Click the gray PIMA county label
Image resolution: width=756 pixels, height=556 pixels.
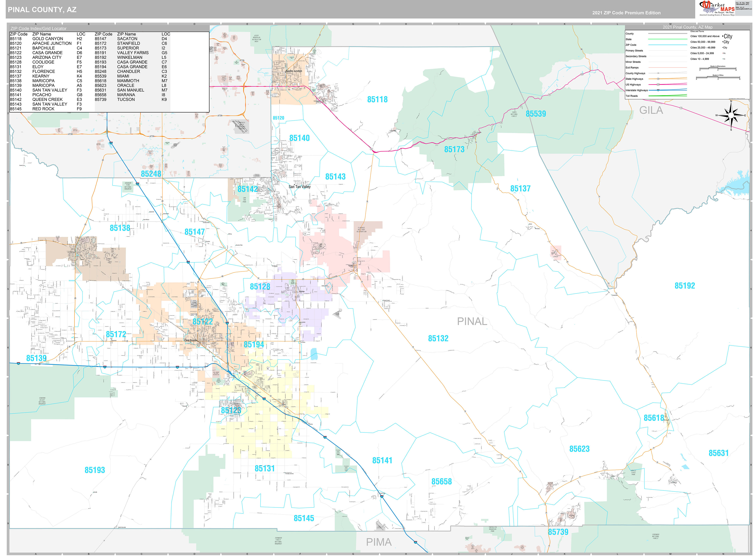pyautogui.click(x=379, y=542)
